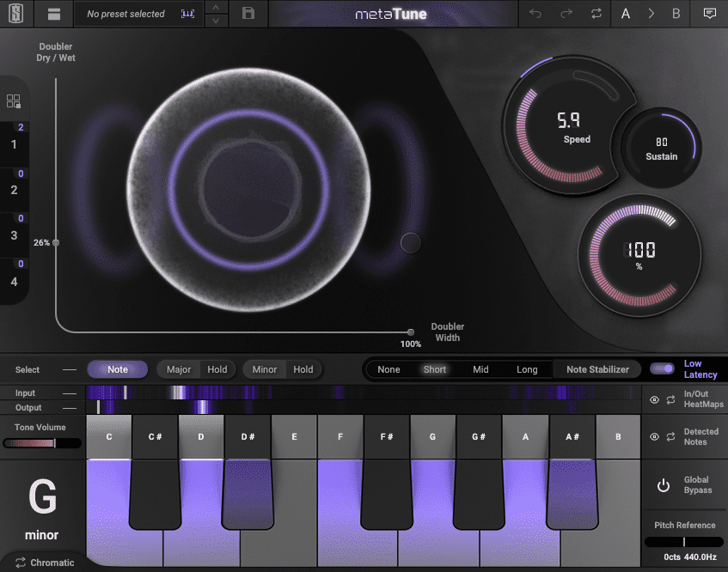The width and height of the screenshot is (728, 572).
Task: Open the groups grid icon
Action: coord(14,101)
